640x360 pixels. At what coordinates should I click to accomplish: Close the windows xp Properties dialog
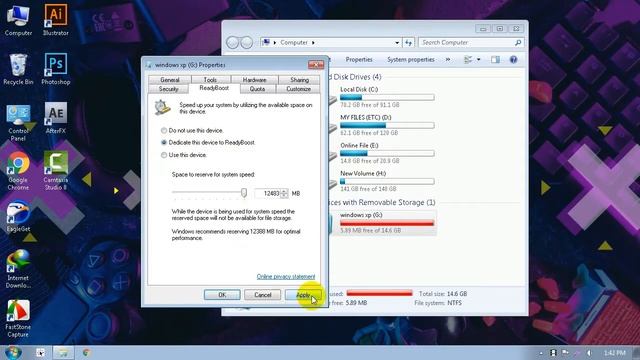tap(316, 64)
